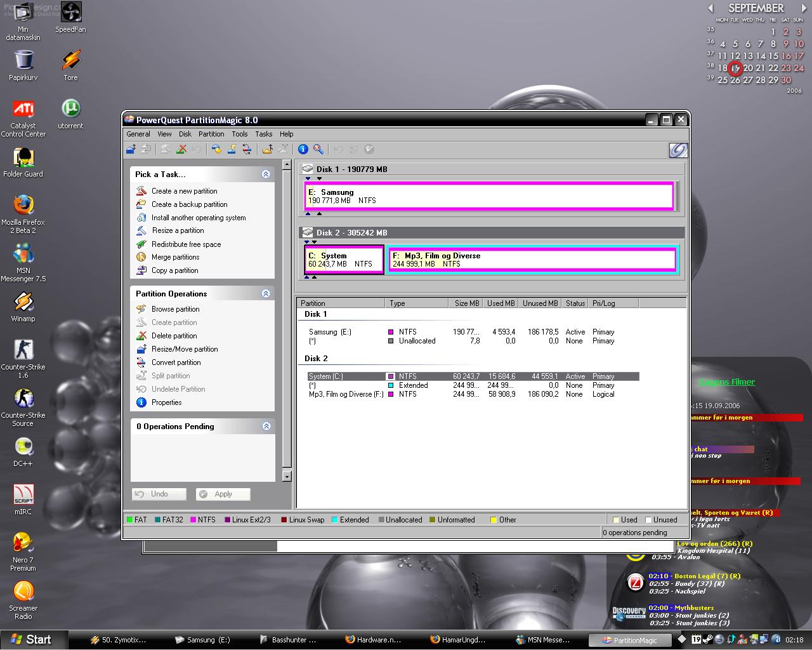Click the Browse partition operation icon

(141, 309)
